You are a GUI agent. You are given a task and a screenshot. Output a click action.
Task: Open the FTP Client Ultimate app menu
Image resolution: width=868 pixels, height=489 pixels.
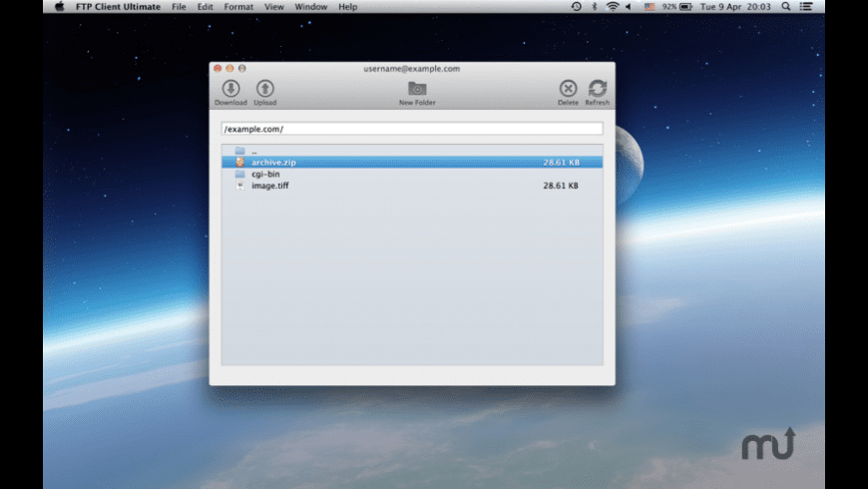tap(118, 7)
